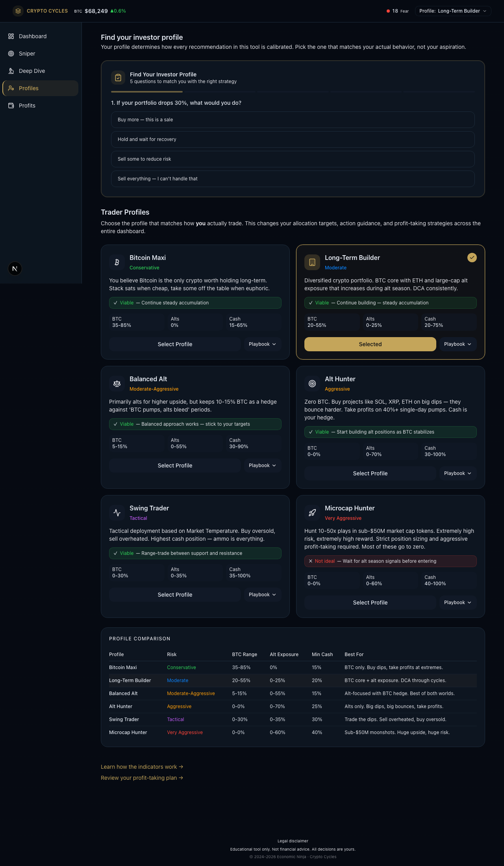
Task: Click the scales icon on Balanced Alt card
Action: (117, 383)
